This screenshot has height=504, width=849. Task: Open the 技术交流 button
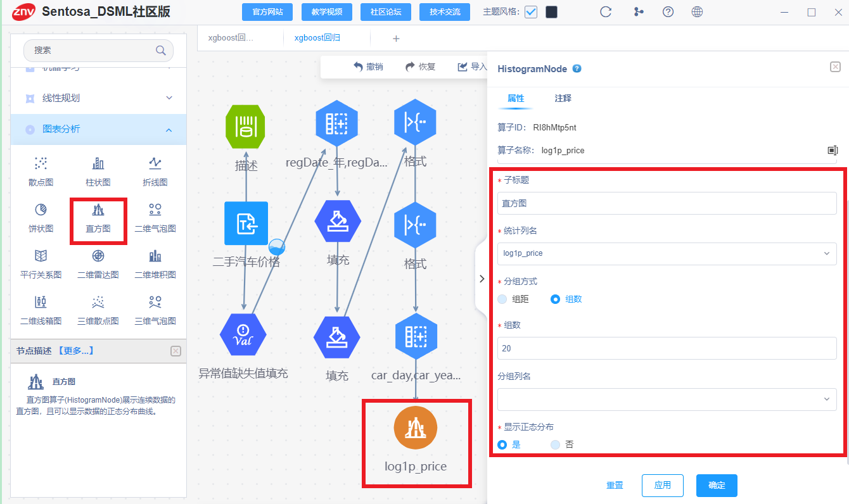445,12
